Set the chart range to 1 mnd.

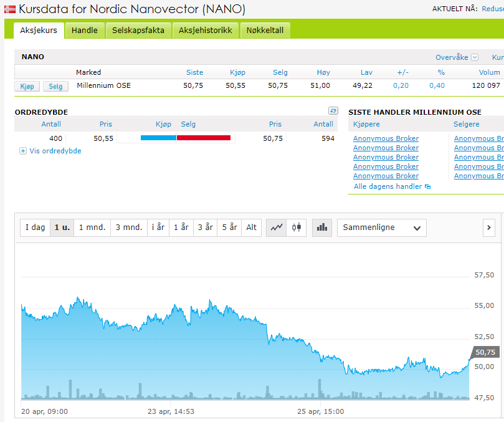(x=92, y=228)
